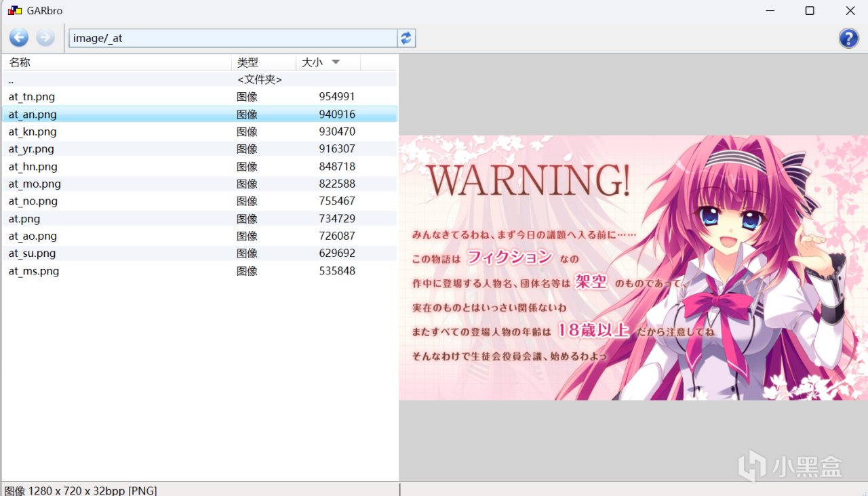The image size is (868, 496).
Task: Click the size value 822588
Action: (337, 184)
